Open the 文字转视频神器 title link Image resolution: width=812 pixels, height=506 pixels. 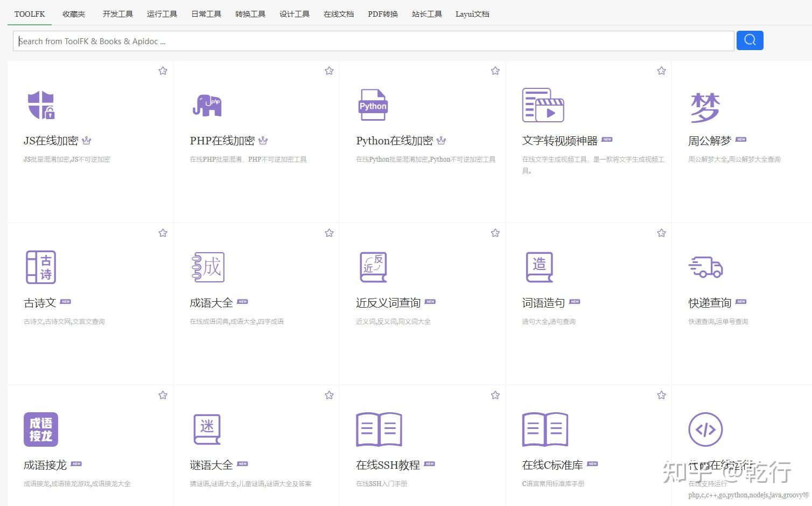coord(560,141)
